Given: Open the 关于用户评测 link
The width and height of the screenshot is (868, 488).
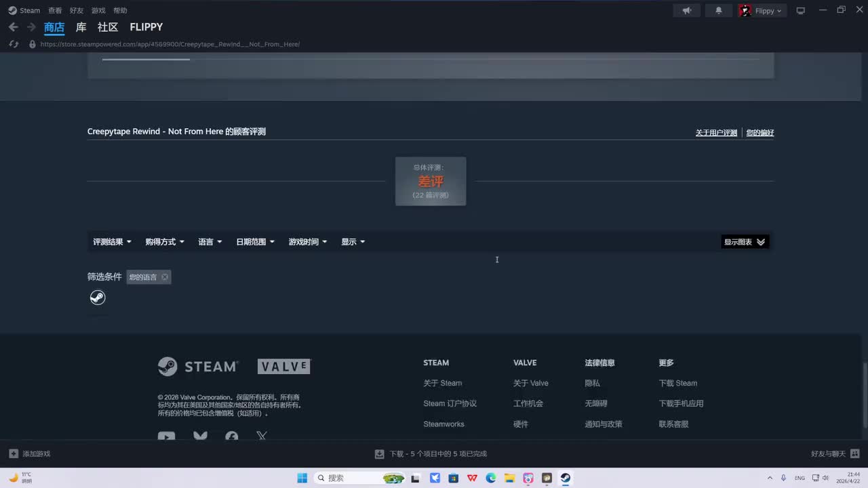Looking at the screenshot, I should tap(716, 133).
